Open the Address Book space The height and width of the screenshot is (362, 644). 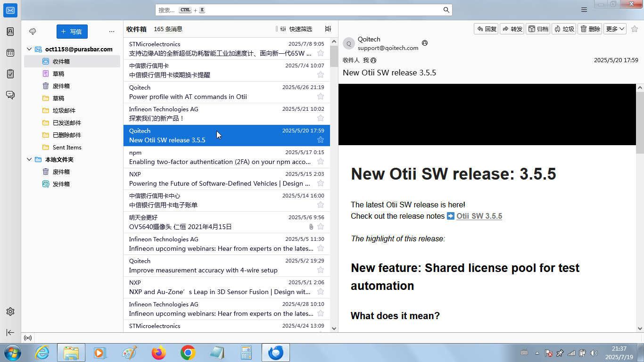click(10, 32)
